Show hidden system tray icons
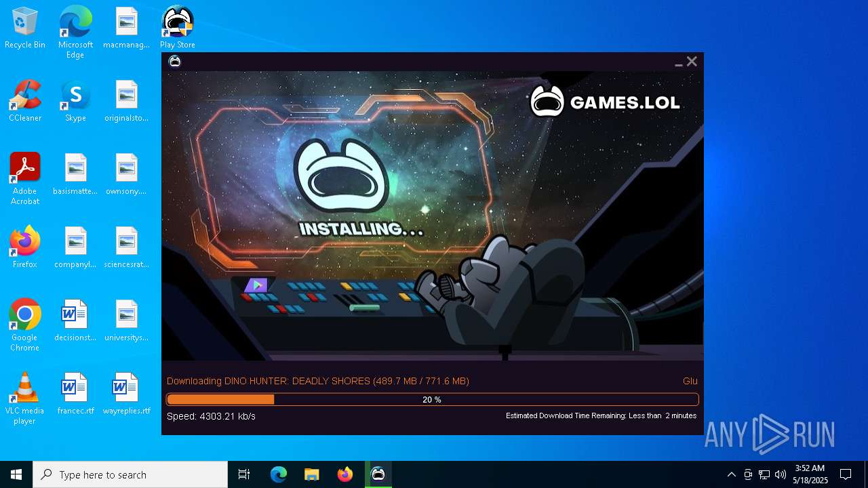Image resolution: width=868 pixels, height=488 pixels. tap(731, 474)
